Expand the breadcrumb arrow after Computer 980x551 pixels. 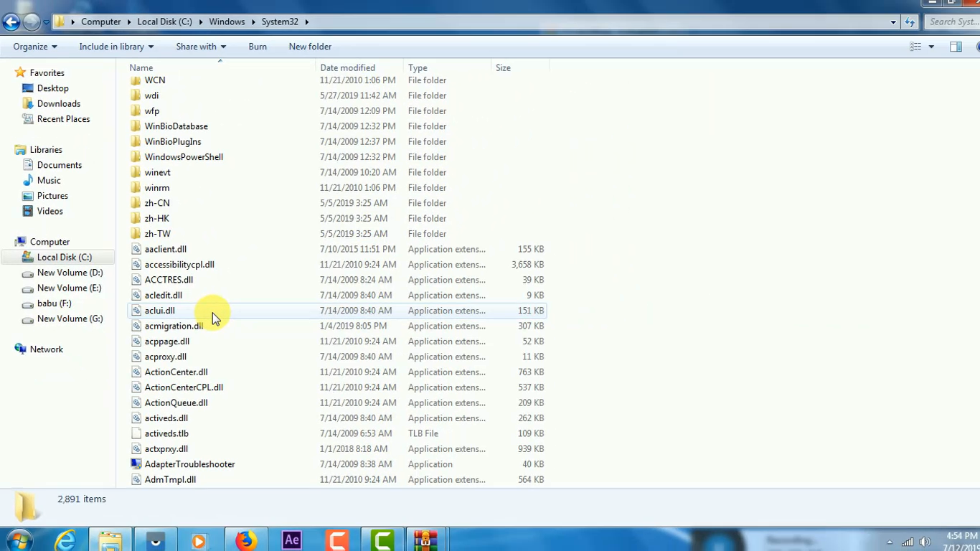pos(128,22)
